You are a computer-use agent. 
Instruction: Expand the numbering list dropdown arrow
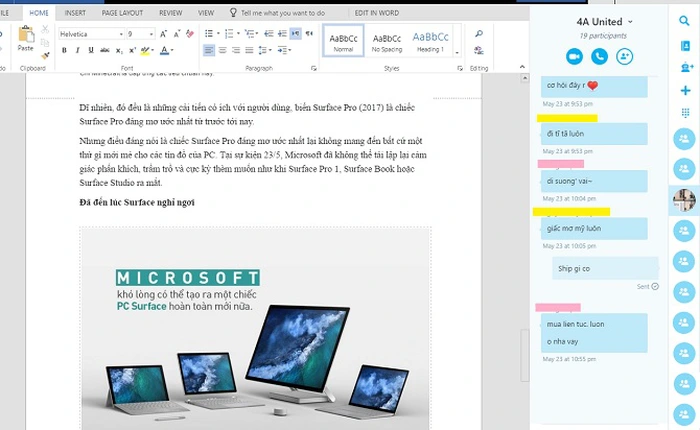point(238,34)
